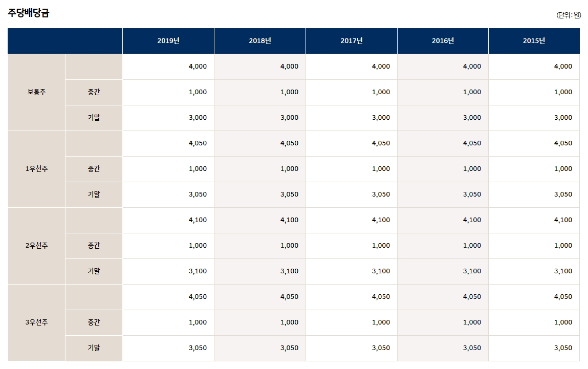Click 중간 label under 1우선주

point(94,169)
